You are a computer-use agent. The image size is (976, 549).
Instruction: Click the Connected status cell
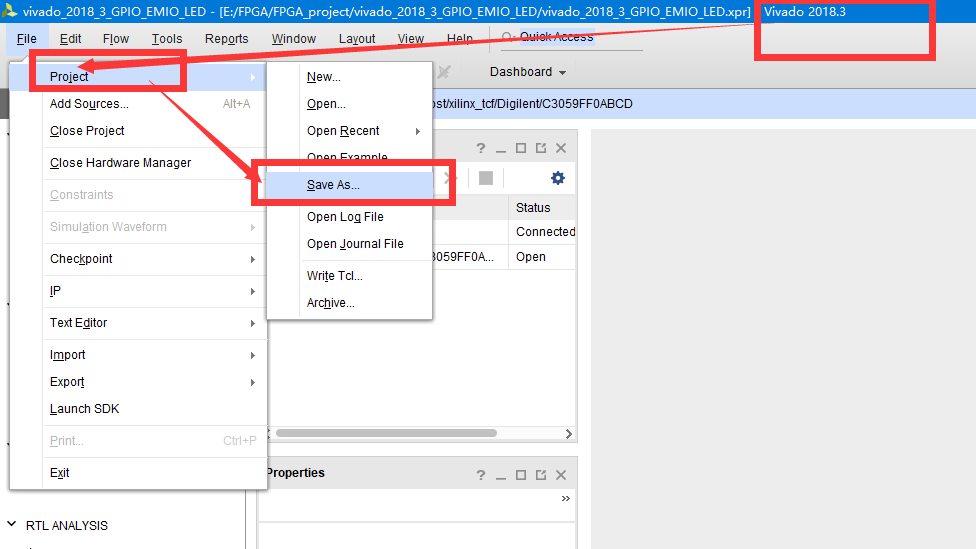542,232
